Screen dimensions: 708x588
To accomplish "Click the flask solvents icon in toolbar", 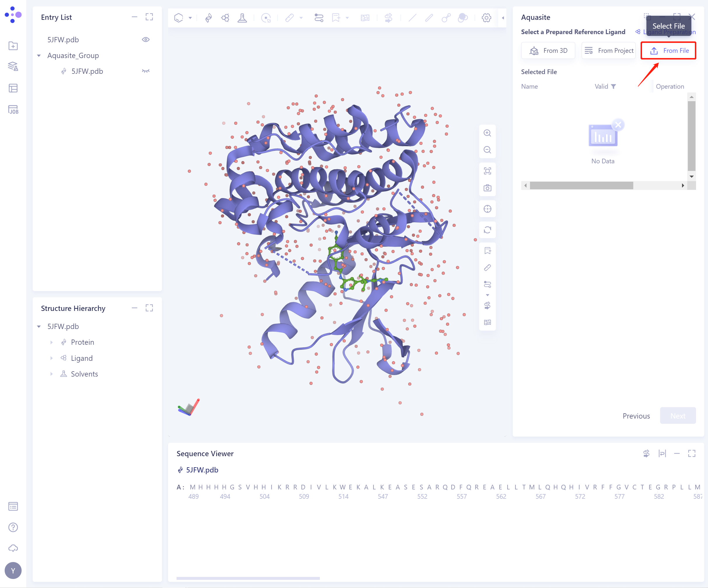I will [242, 17].
